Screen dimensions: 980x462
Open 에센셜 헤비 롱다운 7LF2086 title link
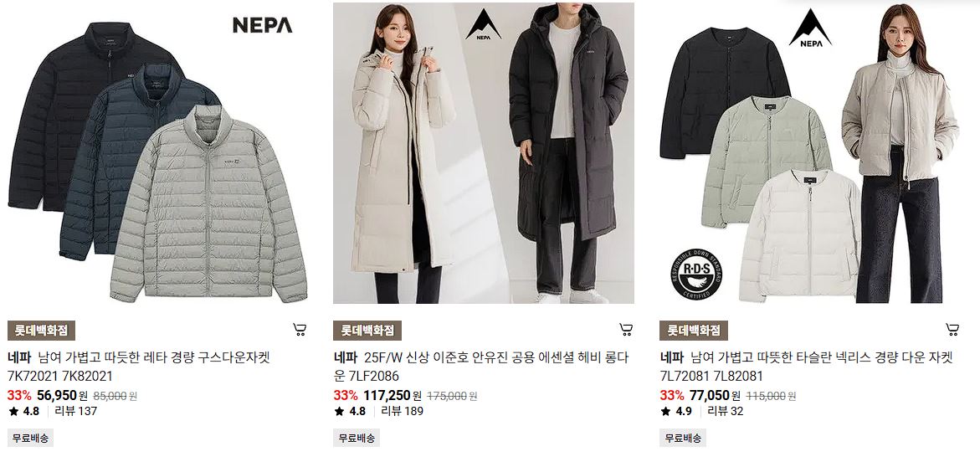pos(481,367)
